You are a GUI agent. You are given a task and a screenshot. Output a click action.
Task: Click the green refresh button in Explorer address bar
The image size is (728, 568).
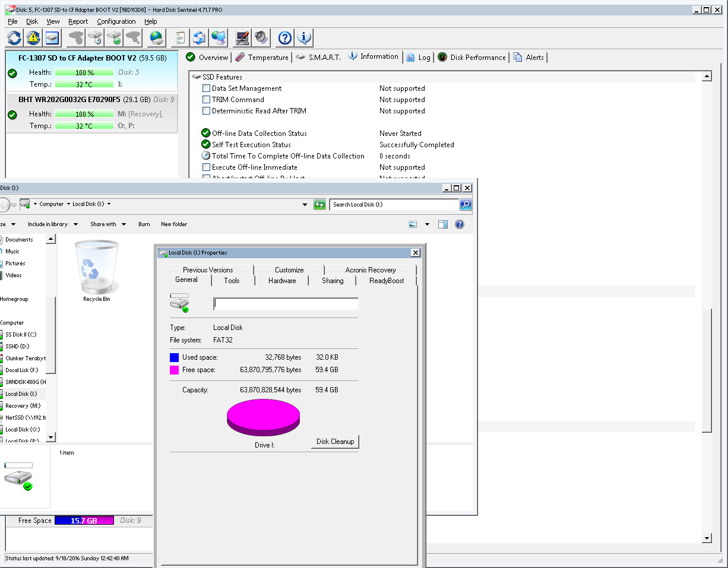tap(319, 205)
